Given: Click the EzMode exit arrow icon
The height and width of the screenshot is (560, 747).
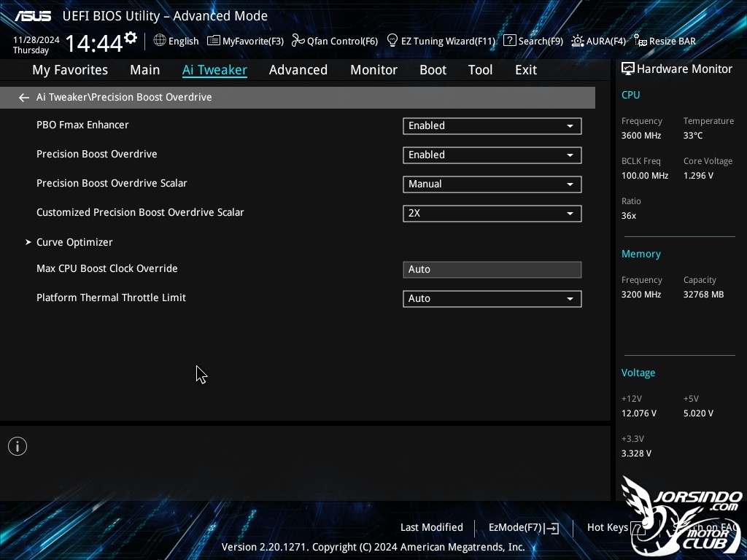Looking at the screenshot, I should click(x=551, y=528).
